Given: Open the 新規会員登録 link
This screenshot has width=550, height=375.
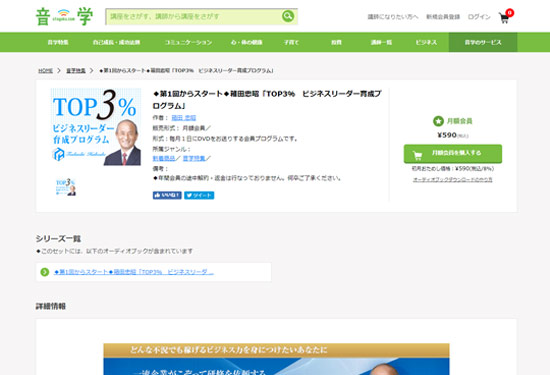Looking at the screenshot, I should pos(443,17).
